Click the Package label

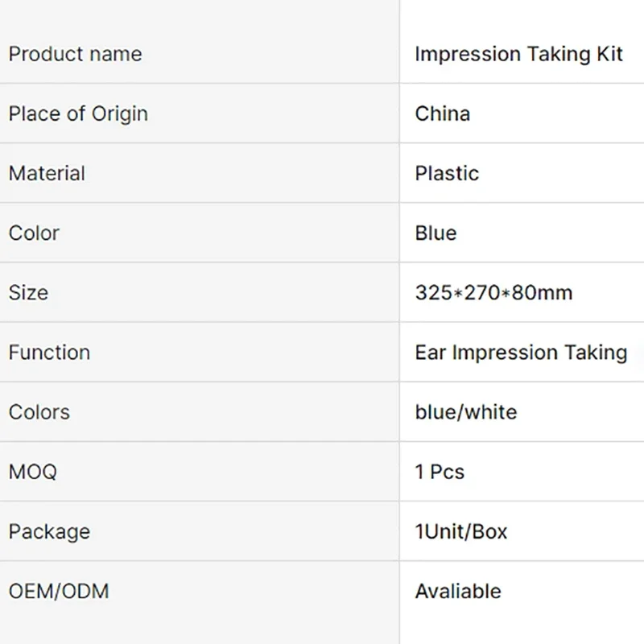pyautogui.click(x=49, y=532)
